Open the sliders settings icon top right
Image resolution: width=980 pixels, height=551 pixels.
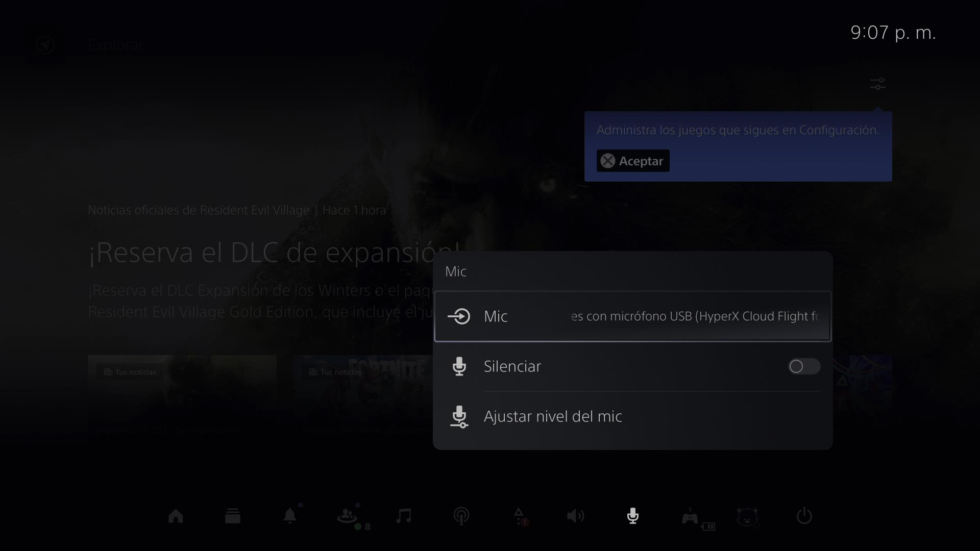(x=877, y=84)
